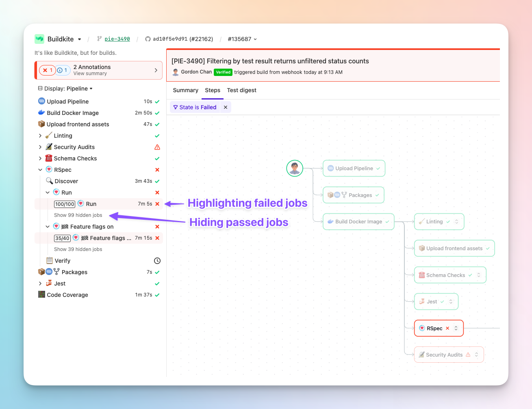
Task: Click the failed annotations count badge
Action: pos(48,70)
